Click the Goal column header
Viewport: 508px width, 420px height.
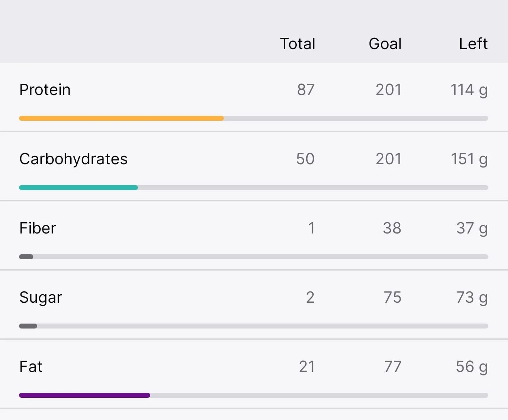click(x=385, y=44)
